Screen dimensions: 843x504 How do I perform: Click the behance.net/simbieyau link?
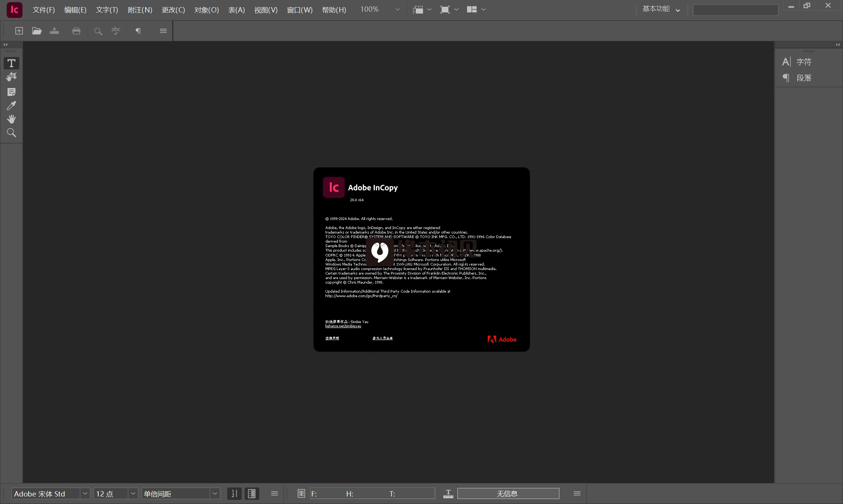(343, 326)
